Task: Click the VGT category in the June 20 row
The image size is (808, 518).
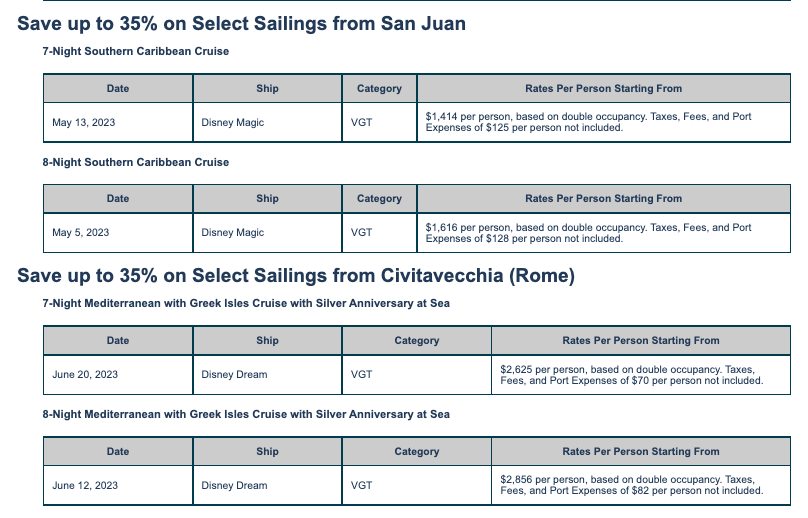Action: tap(361, 375)
